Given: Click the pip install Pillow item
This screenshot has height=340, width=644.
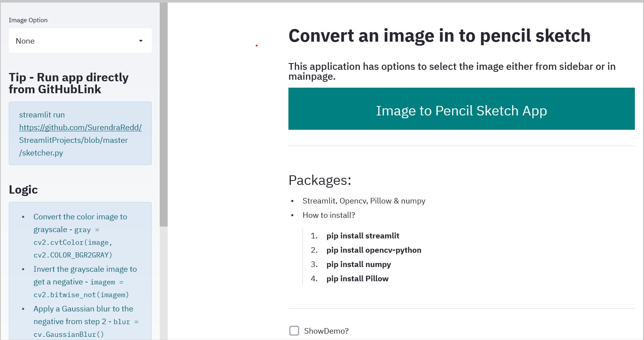Looking at the screenshot, I should (357, 279).
